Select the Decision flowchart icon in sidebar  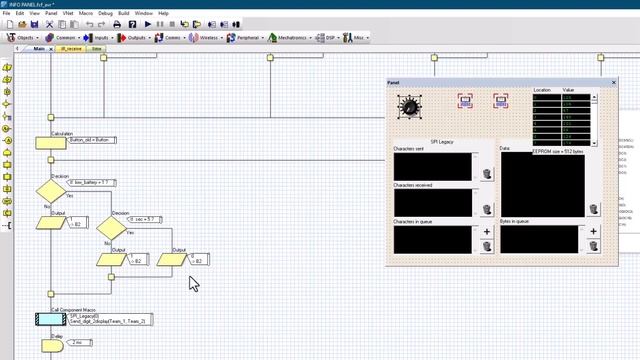(x=7, y=104)
